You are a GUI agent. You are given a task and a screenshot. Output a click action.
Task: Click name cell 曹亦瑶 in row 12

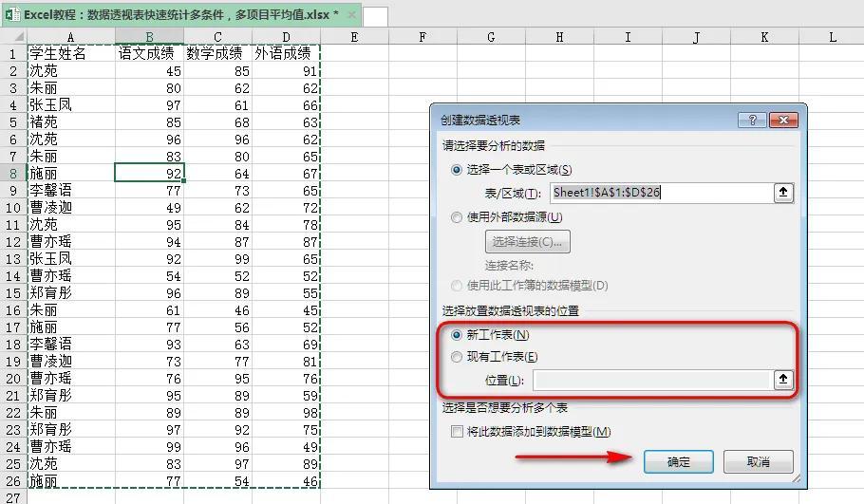71,242
